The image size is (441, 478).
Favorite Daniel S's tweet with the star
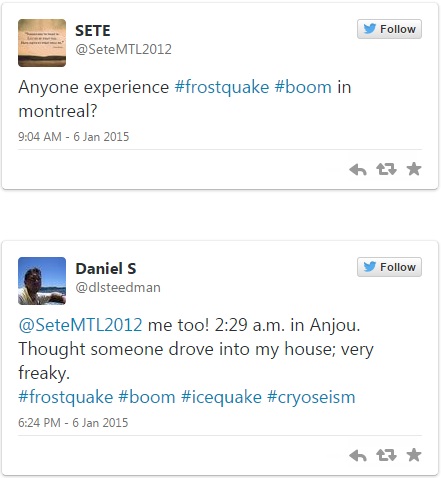point(414,455)
